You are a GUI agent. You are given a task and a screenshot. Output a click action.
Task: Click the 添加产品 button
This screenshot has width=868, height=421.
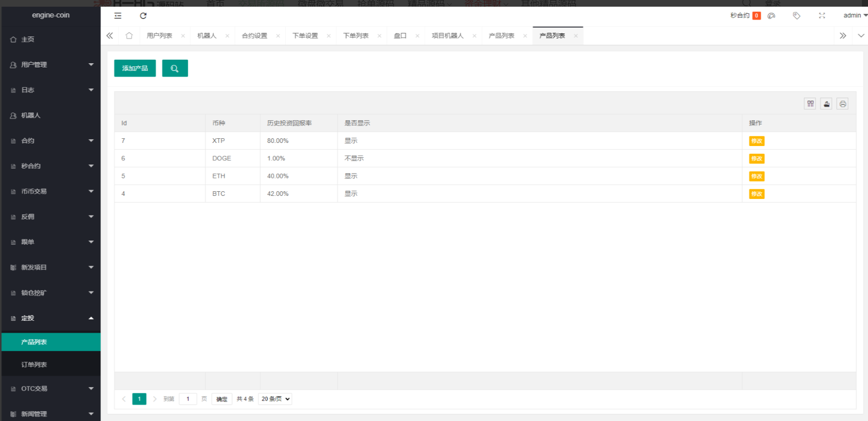point(135,68)
